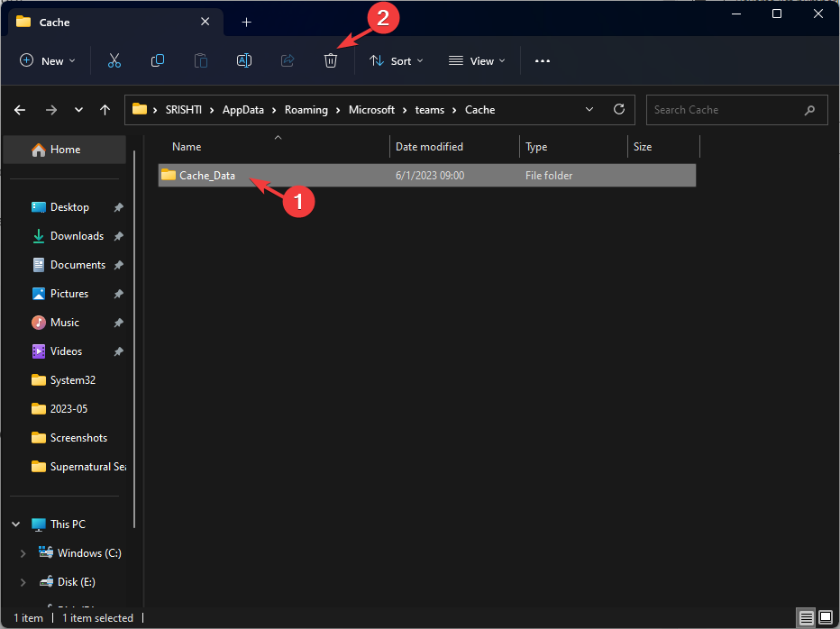Open Supernatural folder in sidebar
The width and height of the screenshot is (840, 629).
[88, 467]
